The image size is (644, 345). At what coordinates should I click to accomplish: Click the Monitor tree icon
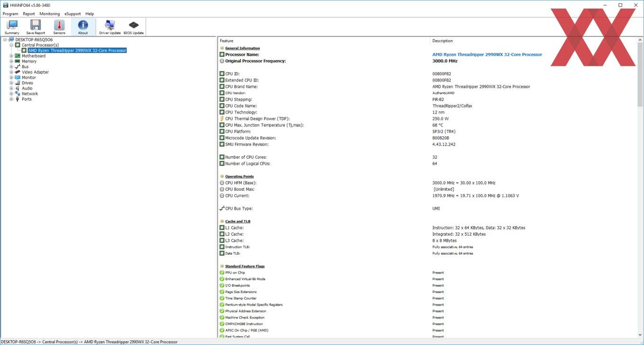[18, 78]
